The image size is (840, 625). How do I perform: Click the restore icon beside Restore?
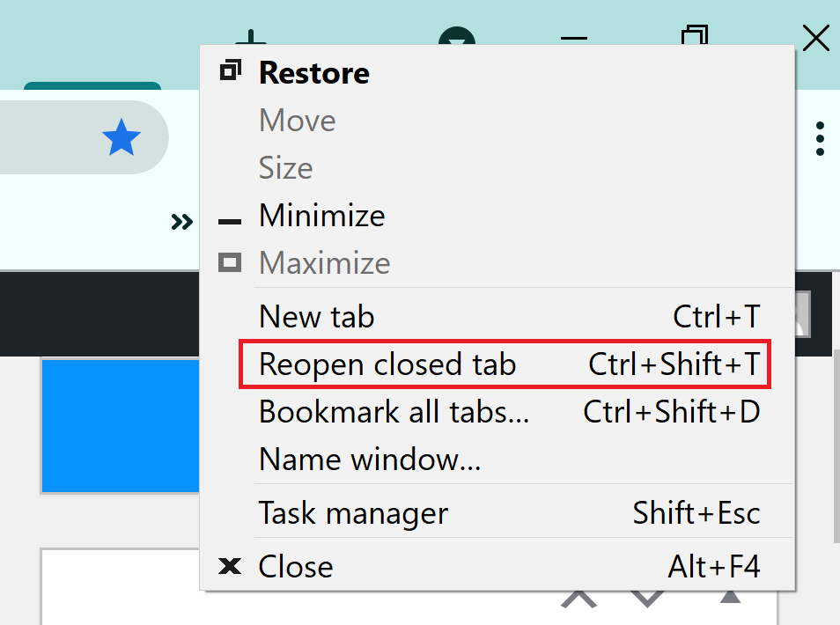point(230,69)
